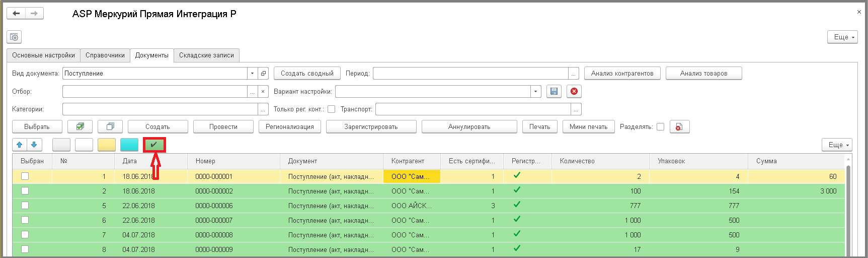Delete settings variant with red cross icon
868x258 pixels.
click(574, 91)
